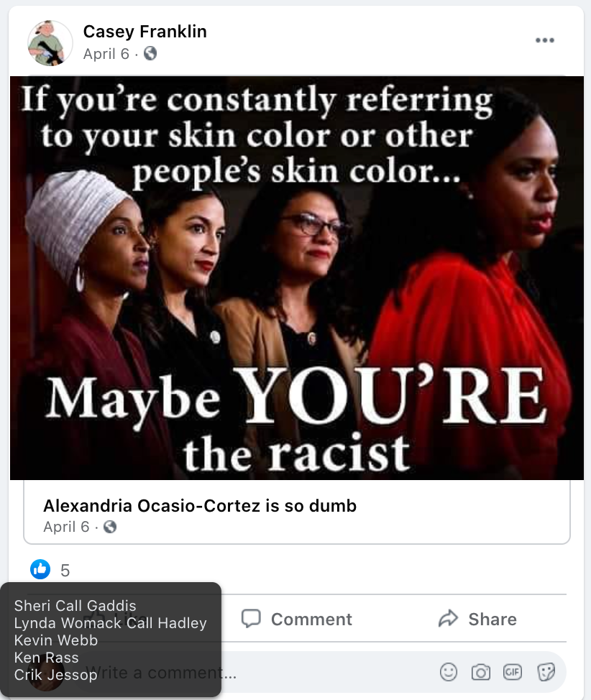Click the globe icon under shared page title
This screenshot has height=700, width=591.
tap(110, 527)
